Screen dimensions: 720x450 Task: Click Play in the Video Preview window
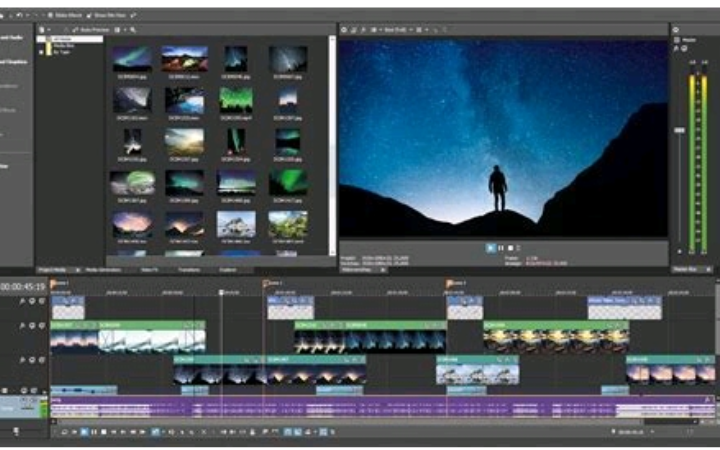[x=490, y=248]
